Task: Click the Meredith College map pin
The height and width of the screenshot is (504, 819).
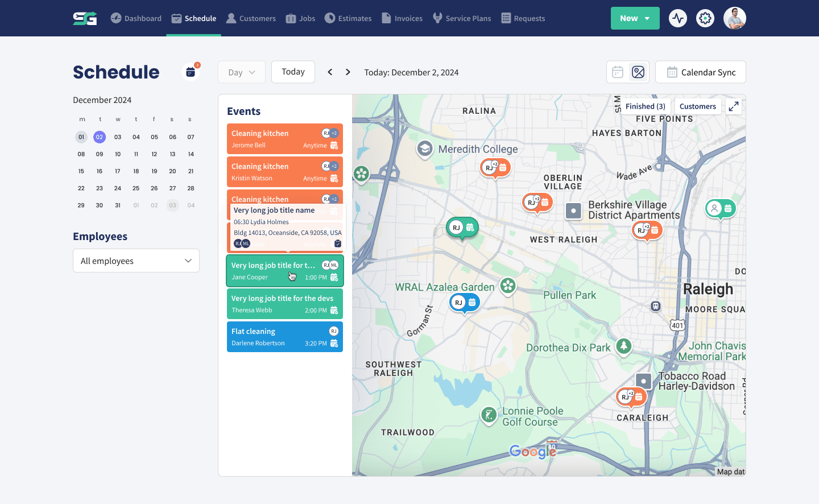Action: click(x=424, y=149)
